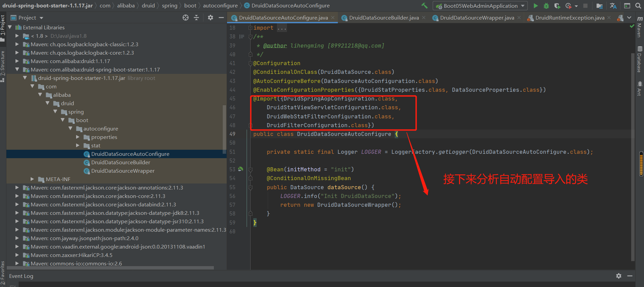Open the Favorites tool window tab
Viewport: 644px width, 287px height.
click(x=3, y=273)
